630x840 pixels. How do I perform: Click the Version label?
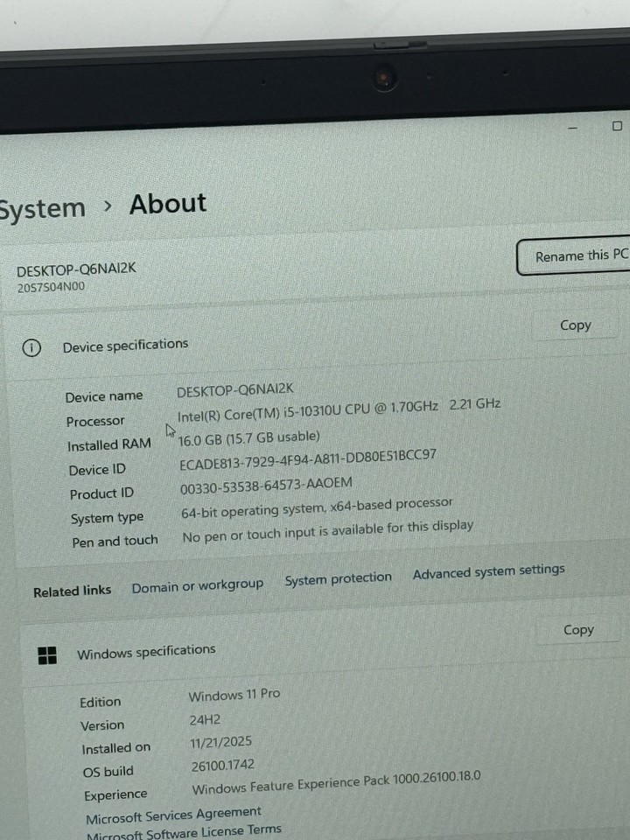(102, 725)
